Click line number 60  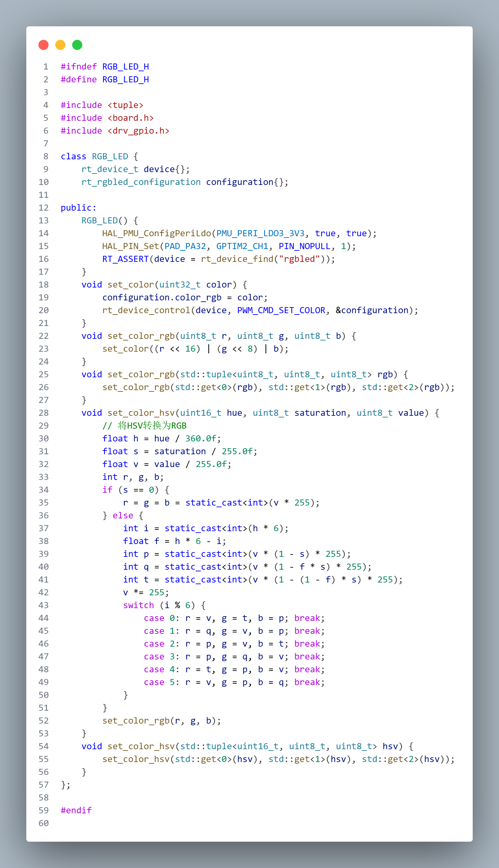pos(43,823)
